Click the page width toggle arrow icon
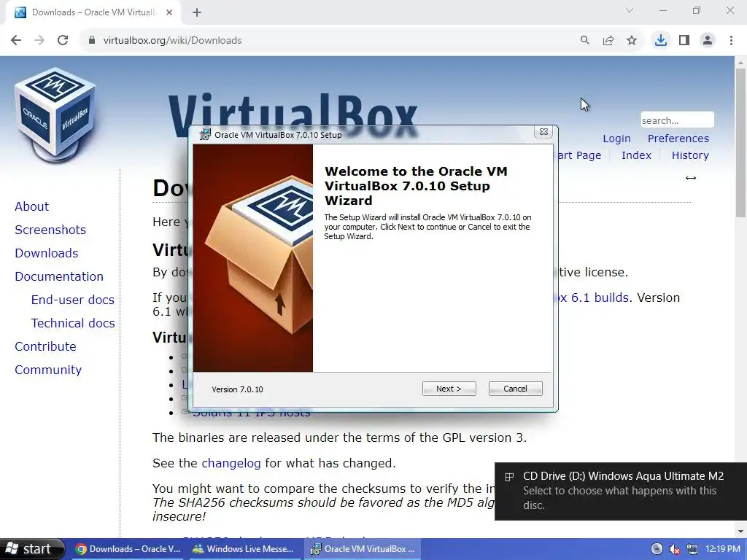The image size is (747, 560). [x=691, y=178]
